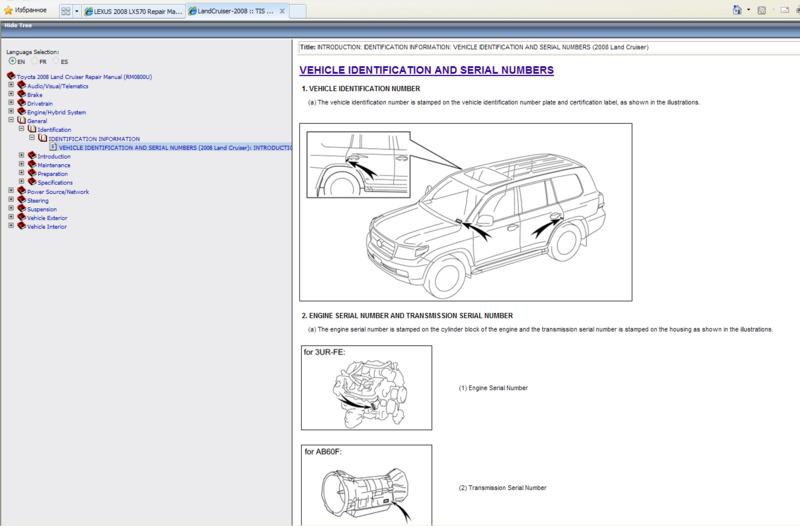Click the Vehicle Interior book icon
The image size is (800, 526).
(21, 226)
